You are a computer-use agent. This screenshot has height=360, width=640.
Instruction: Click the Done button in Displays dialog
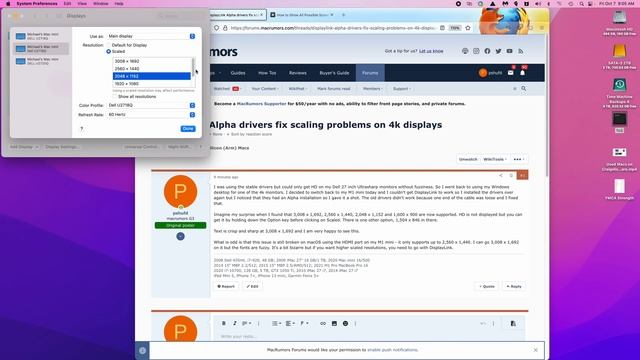click(x=188, y=129)
